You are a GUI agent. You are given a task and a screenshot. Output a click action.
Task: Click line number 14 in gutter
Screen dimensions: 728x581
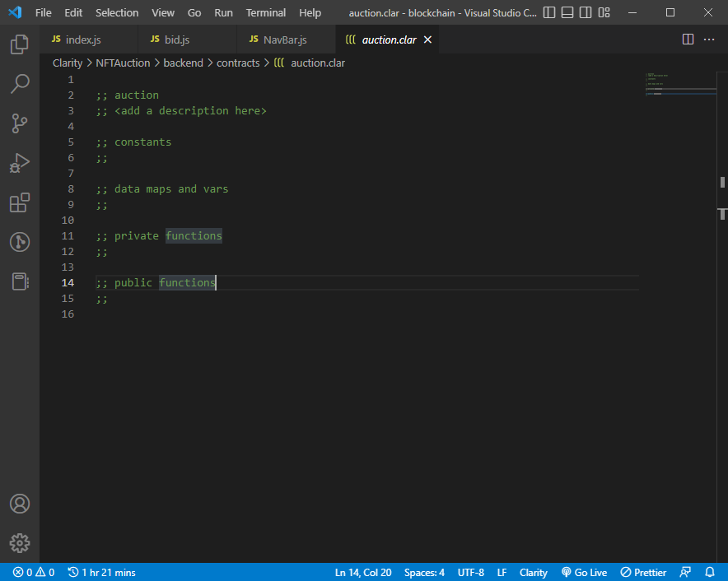[x=68, y=282]
